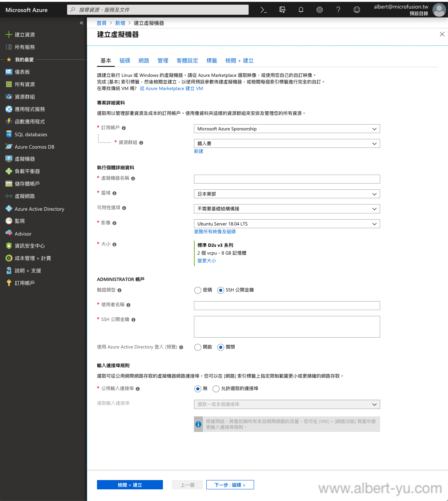Click the 負載平衡器 icon
This screenshot has width=448, height=501.
coord(9,171)
